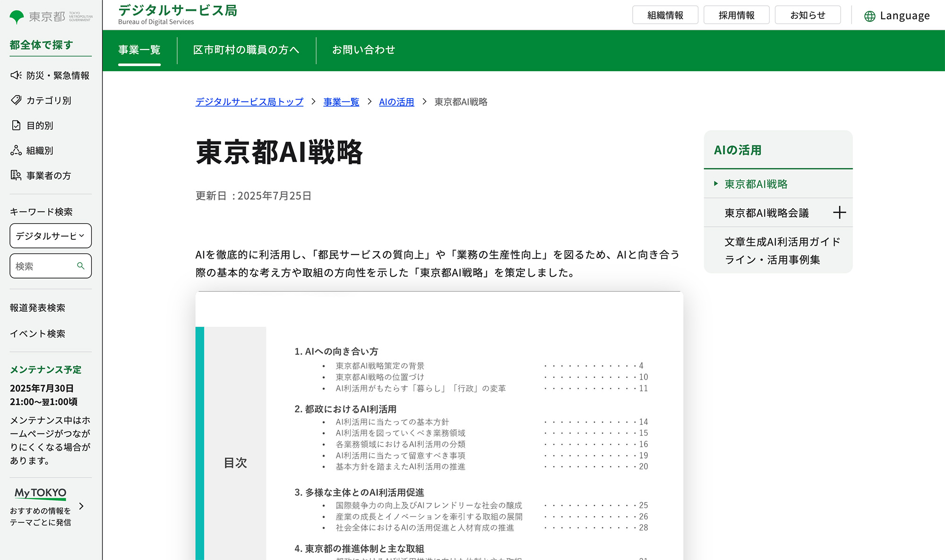Click the キーワード検索 label
The width and height of the screenshot is (945, 560).
coord(41,212)
